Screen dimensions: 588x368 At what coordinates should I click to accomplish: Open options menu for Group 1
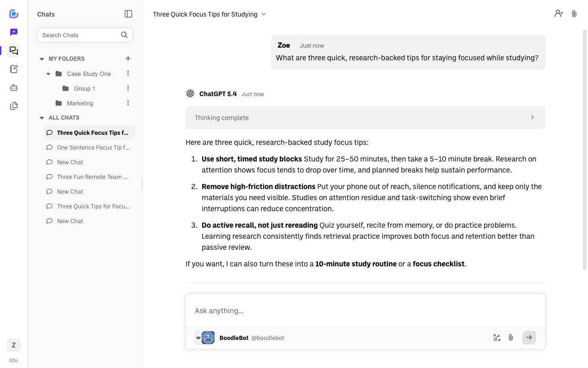click(x=128, y=88)
